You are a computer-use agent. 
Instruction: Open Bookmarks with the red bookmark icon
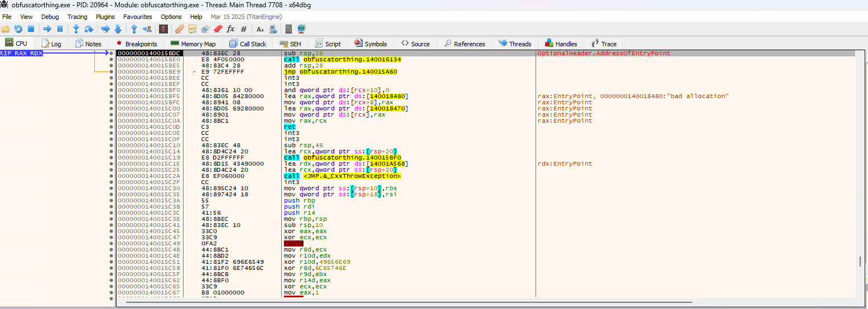pyautogui.click(x=218, y=28)
